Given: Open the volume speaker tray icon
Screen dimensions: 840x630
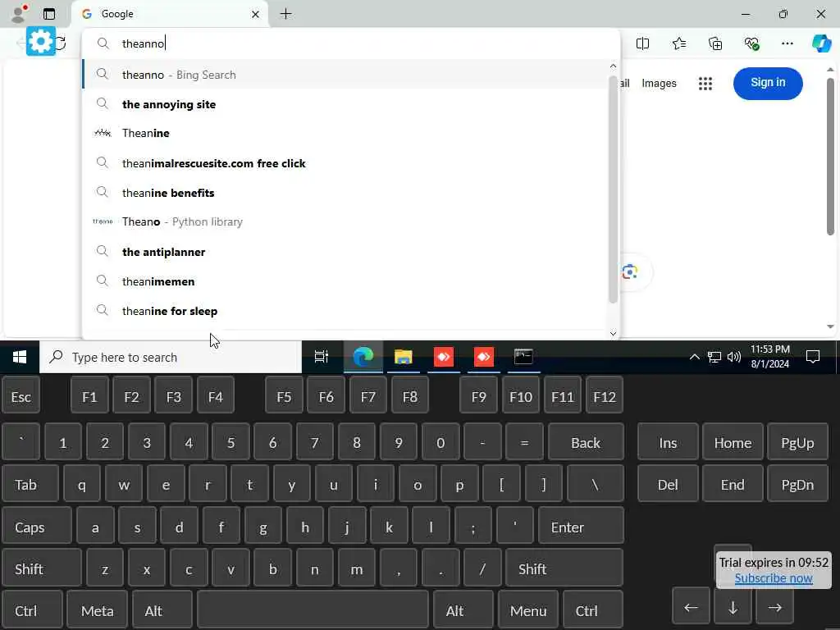Looking at the screenshot, I should [734, 357].
